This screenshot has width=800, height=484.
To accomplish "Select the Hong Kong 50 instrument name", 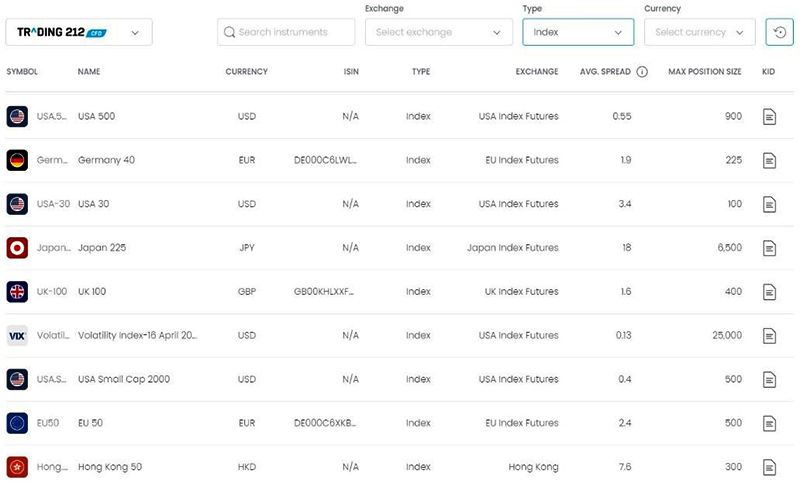I will click(110, 467).
